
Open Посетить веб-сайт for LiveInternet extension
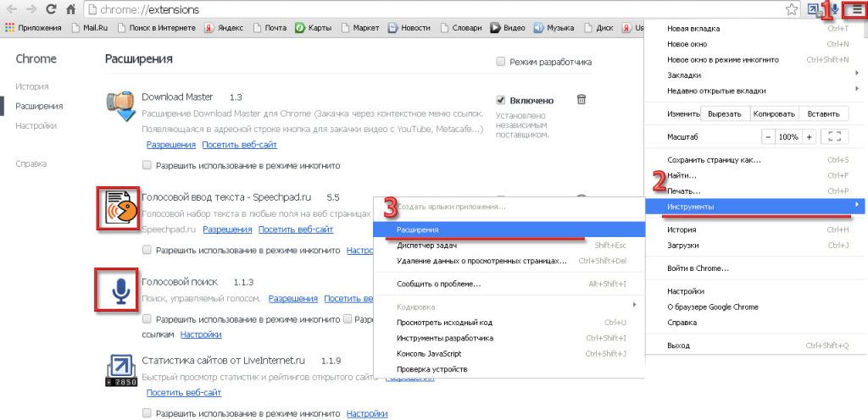(184, 393)
